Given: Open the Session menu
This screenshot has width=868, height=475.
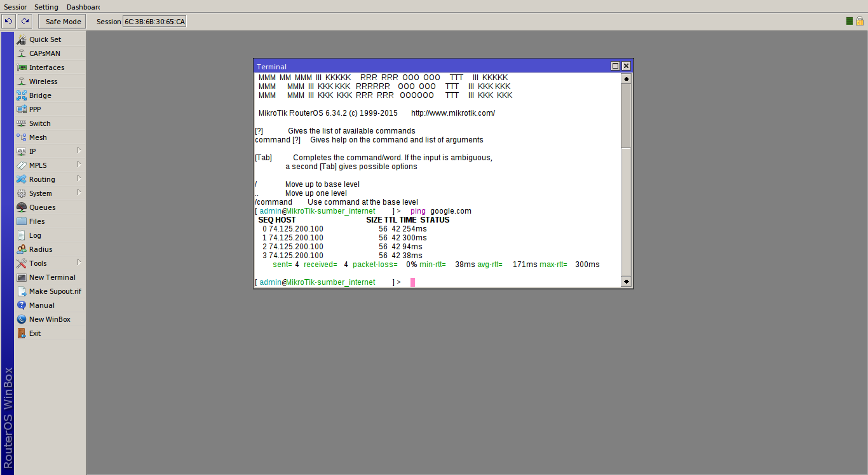Looking at the screenshot, I should coord(15,7).
